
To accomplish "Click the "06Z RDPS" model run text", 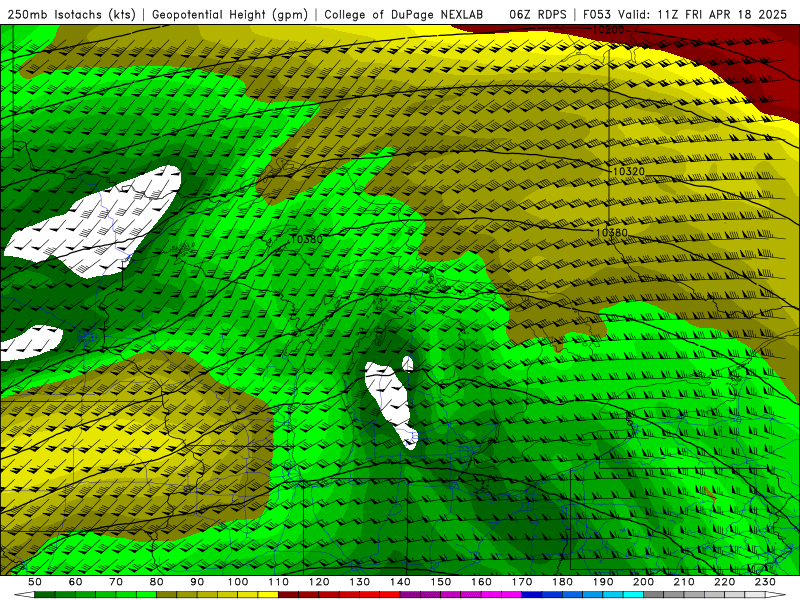I will click(538, 14).
